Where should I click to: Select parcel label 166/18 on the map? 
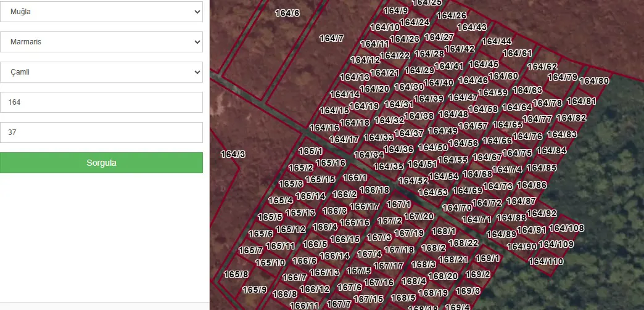374,190
